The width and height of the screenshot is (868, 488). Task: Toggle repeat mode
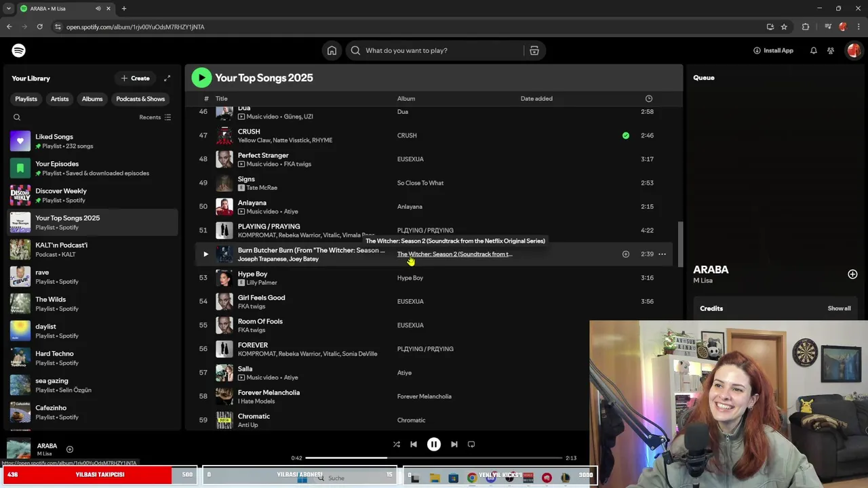click(x=471, y=444)
